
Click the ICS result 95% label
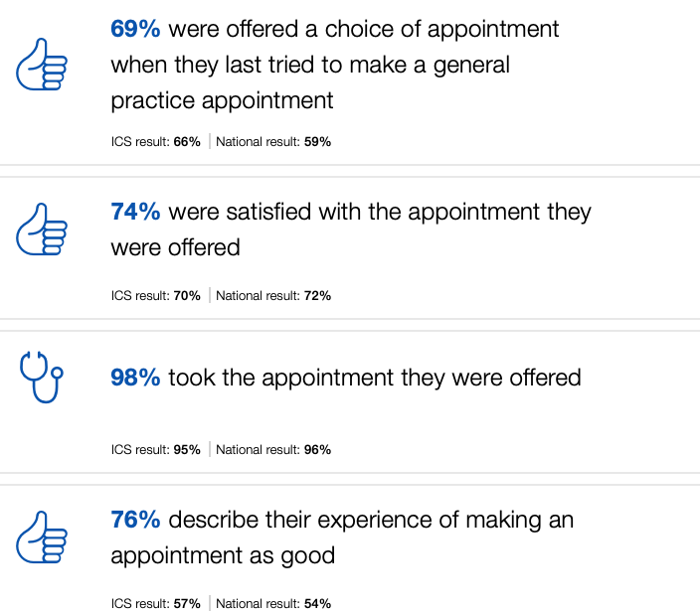(x=156, y=449)
